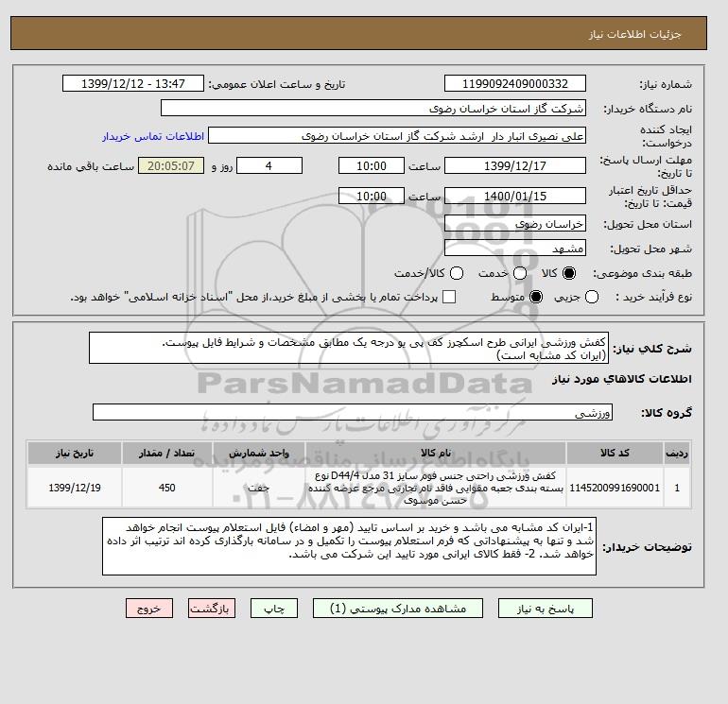Click the announcement date field 1399/12/12 - 13:47
The image size is (728, 704).
tap(132, 83)
